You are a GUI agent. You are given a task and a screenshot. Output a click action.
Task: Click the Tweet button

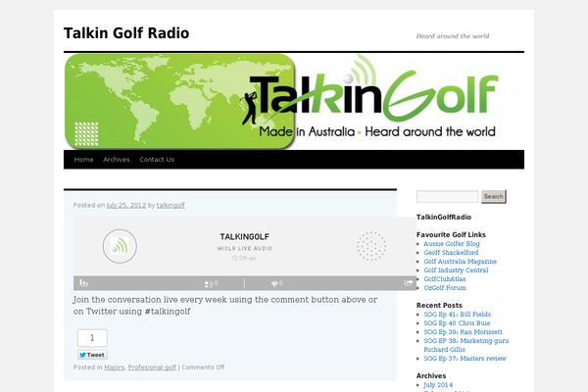tap(92, 355)
